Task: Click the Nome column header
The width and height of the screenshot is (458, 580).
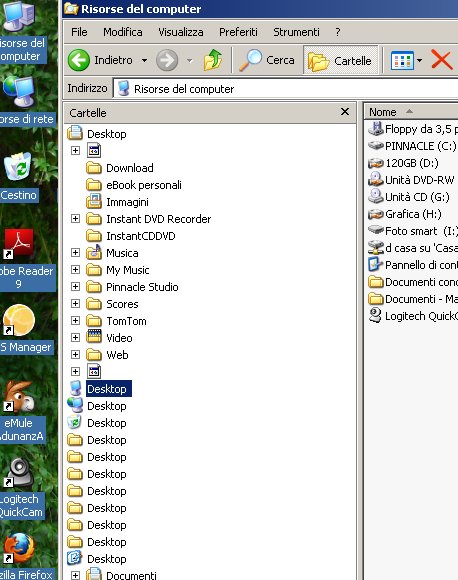Action: pos(411,112)
